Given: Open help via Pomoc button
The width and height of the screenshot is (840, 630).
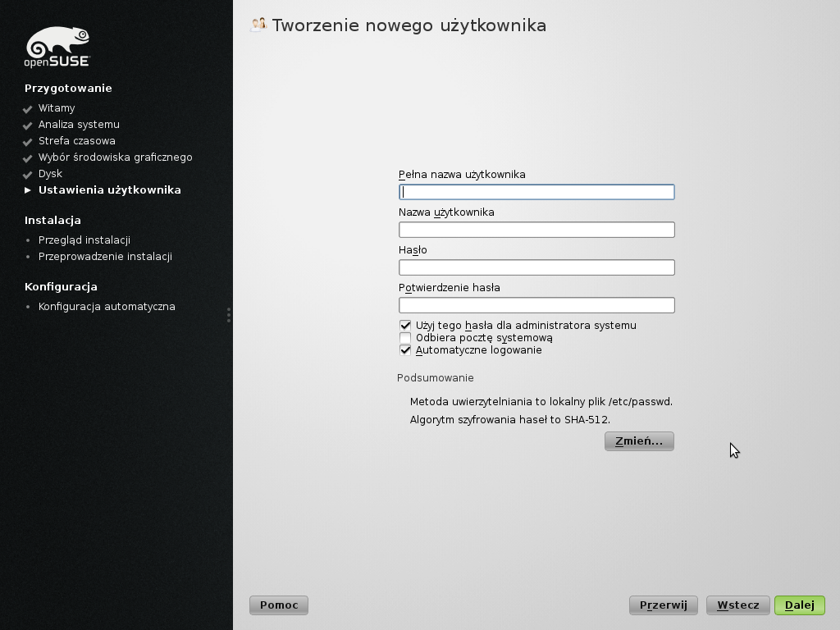Looking at the screenshot, I should (279, 605).
